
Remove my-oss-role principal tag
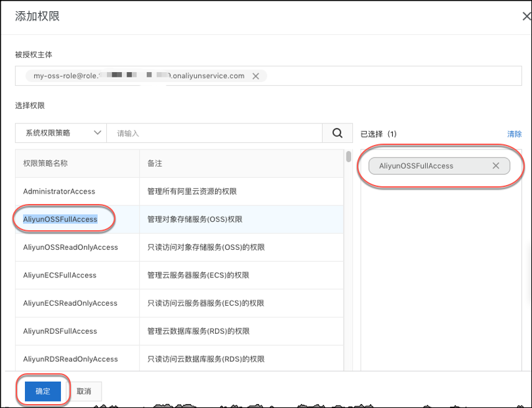point(256,76)
